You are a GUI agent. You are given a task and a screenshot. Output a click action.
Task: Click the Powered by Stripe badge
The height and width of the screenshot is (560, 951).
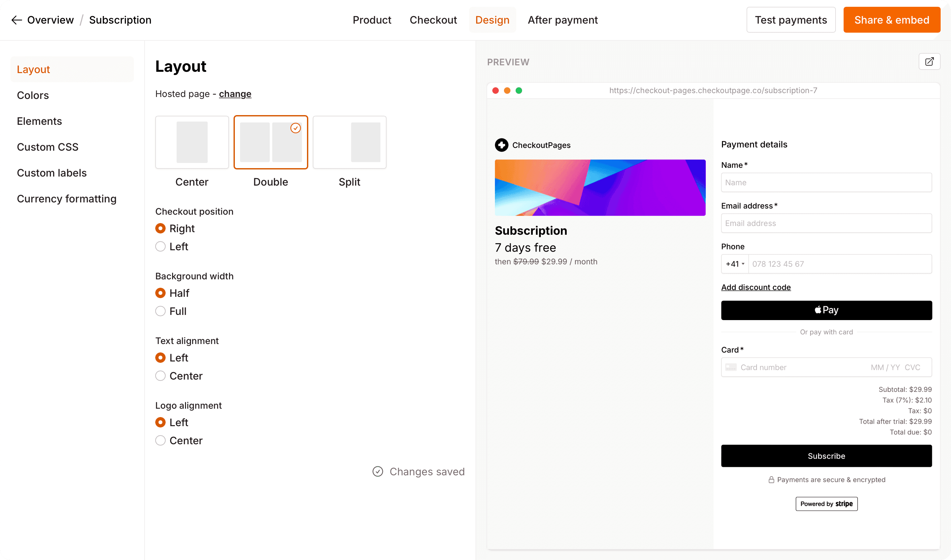tap(826, 504)
